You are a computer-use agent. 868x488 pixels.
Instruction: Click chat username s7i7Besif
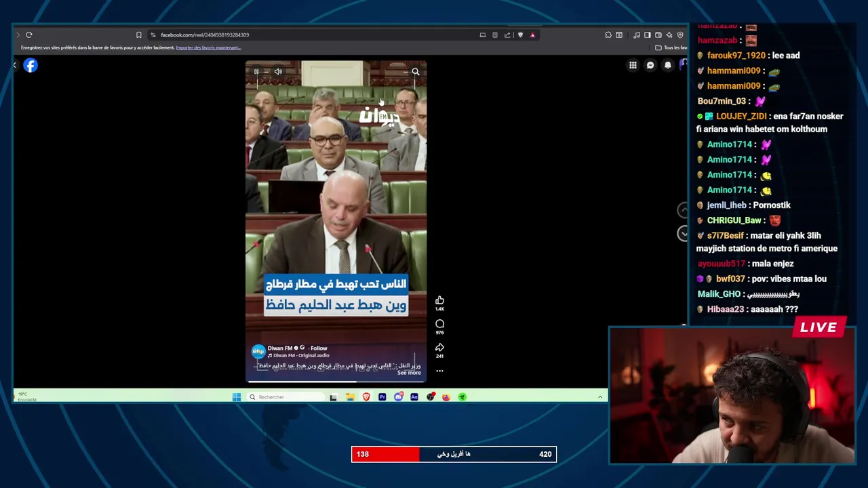click(726, 236)
